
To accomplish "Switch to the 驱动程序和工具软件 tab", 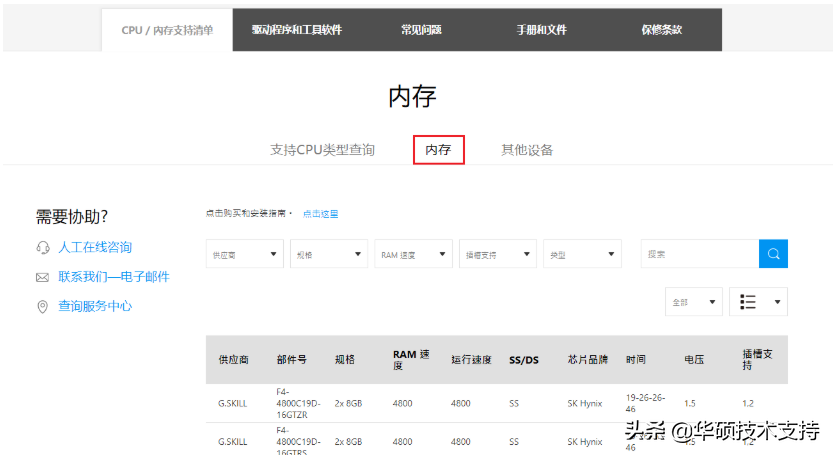I will click(296, 30).
